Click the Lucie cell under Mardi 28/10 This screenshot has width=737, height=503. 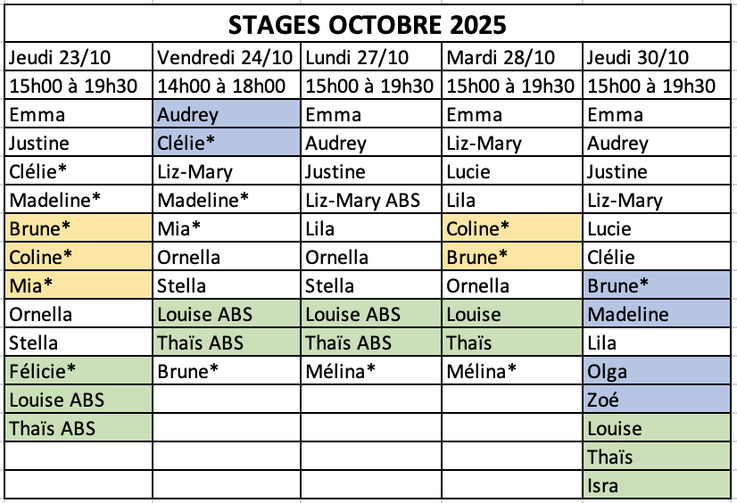[x=512, y=171]
